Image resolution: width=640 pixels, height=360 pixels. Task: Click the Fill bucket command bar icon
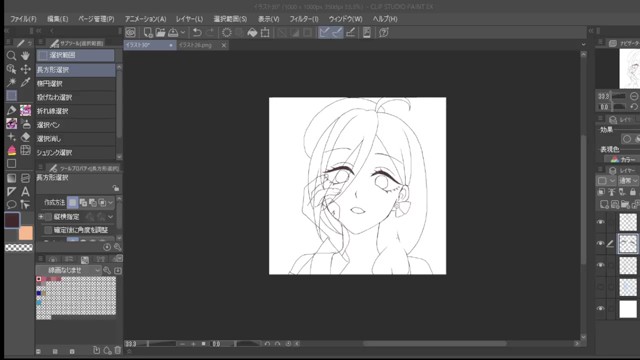pyautogui.click(x=252, y=33)
